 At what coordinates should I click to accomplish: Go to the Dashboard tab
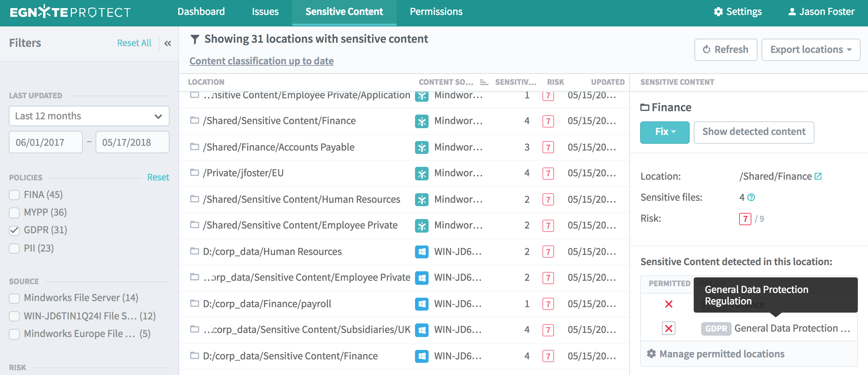(x=201, y=12)
